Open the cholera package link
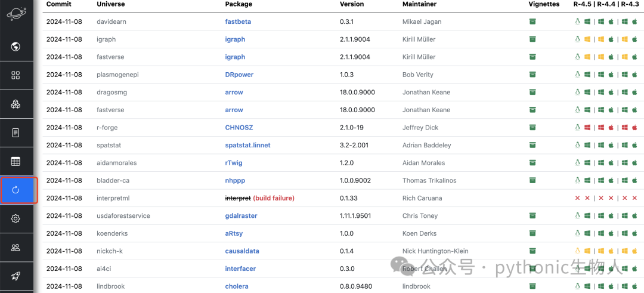644x293 pixels. pyautogui.click(x=237, y=286)
